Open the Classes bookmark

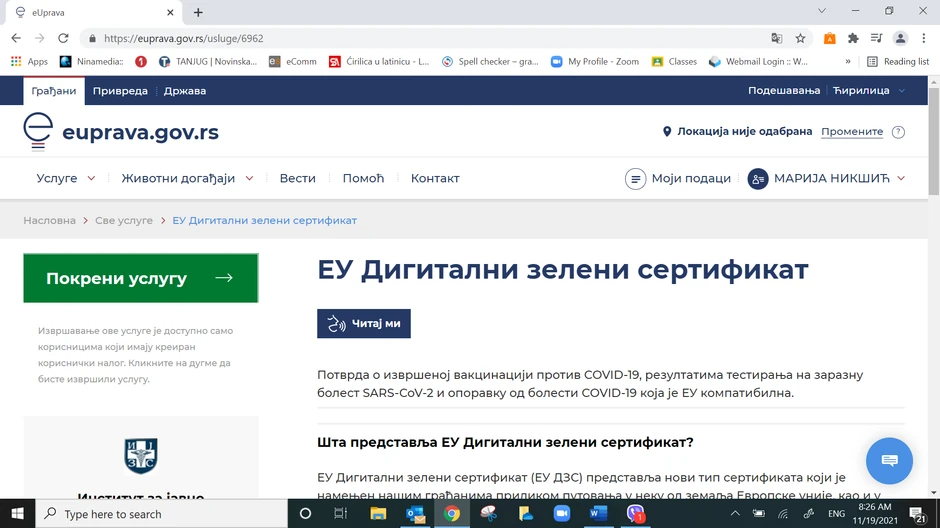click(x=674, y=61)
